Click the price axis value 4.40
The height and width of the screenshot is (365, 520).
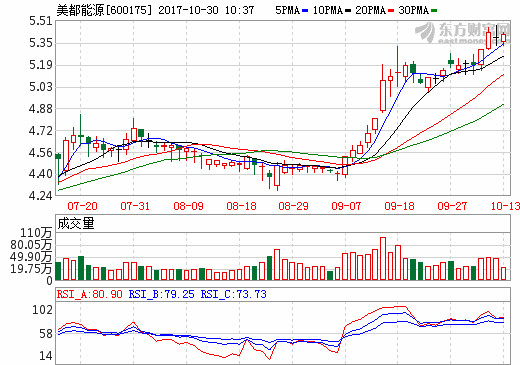pyautogui.click(x=41, y=174)
